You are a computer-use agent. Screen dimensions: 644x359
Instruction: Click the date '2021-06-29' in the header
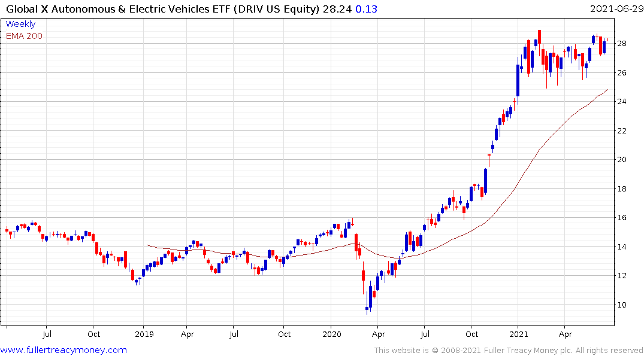pos(616,9)
